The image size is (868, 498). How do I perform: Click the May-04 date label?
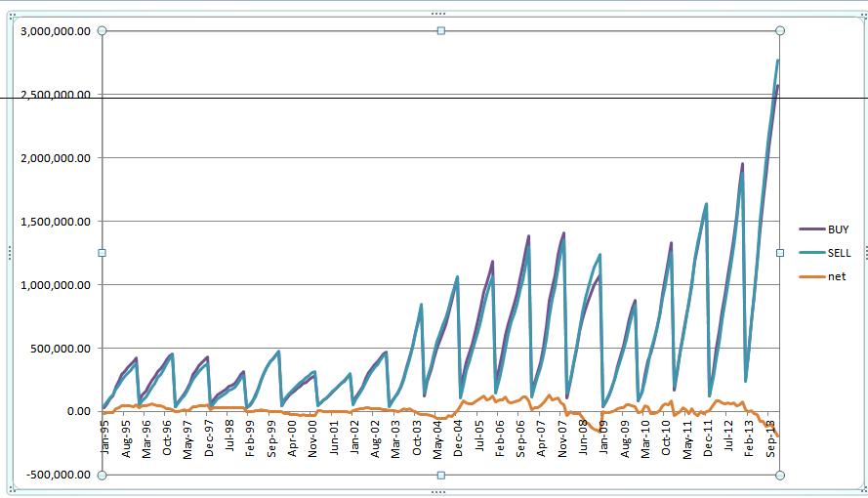(437, 439)
